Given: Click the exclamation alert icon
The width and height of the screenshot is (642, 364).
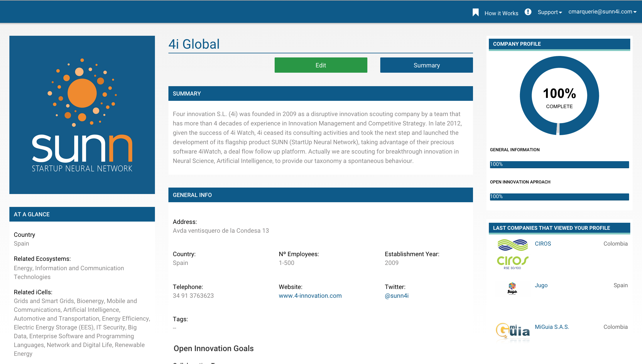Looking at the screenshot, I should point(528,12).
